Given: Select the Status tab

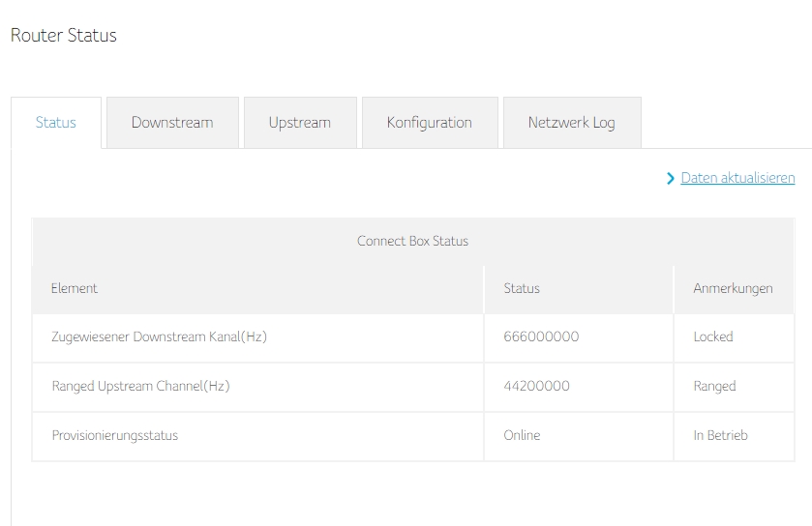Looking at the screenshot, I should [x=56, y=123].
